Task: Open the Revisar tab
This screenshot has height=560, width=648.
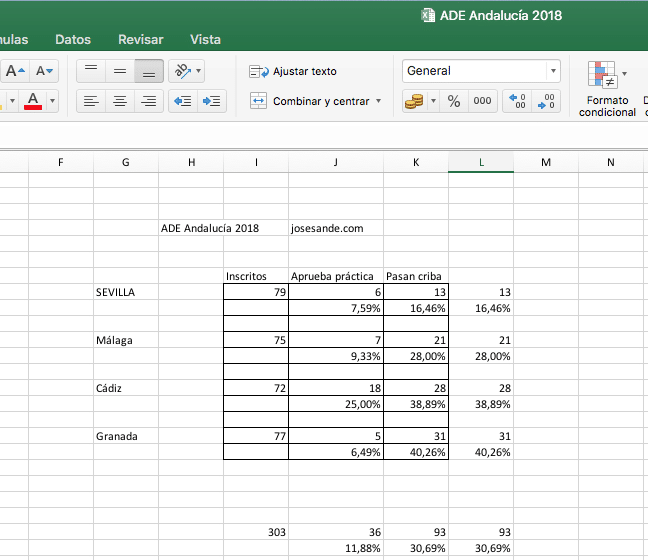Action: [140, 40]
